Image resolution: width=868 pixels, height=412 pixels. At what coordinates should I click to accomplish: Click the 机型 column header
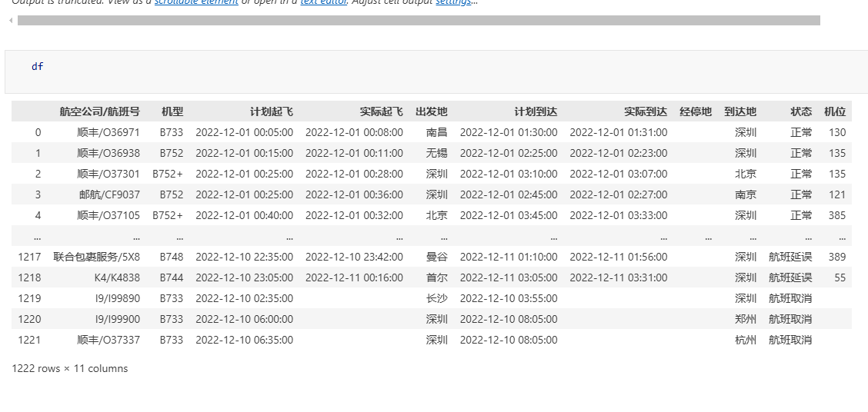(172, 111)
